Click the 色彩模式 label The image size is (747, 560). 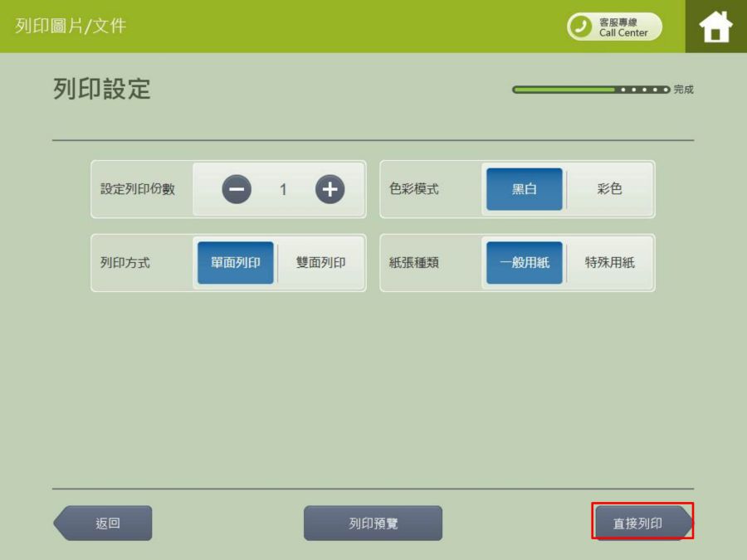414,189
